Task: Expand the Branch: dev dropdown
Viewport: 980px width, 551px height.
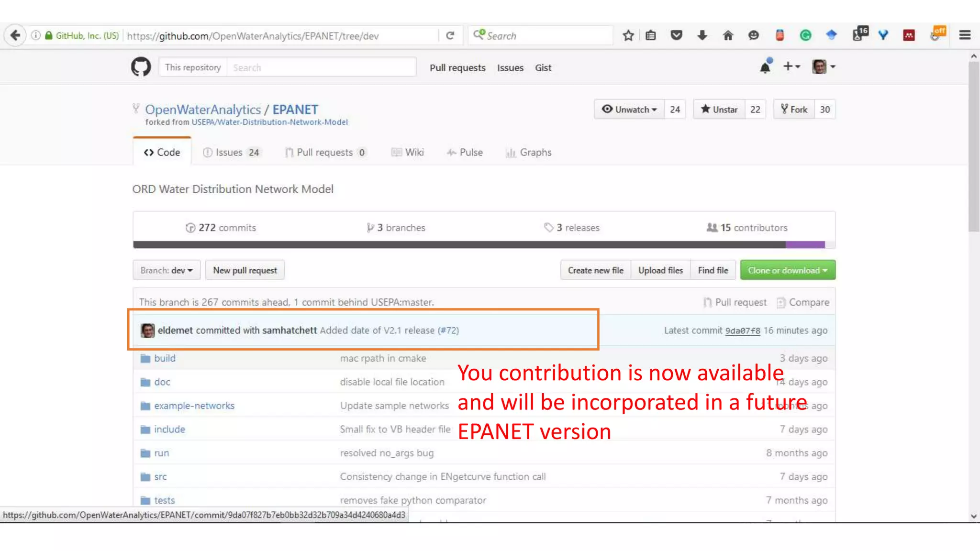Action: tap(167, 270)
